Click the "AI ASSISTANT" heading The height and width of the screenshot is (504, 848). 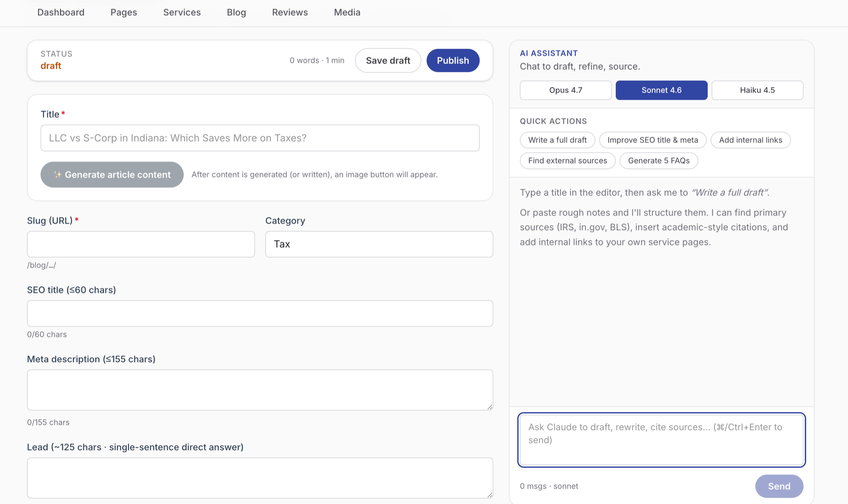click(x=549, y=53)
